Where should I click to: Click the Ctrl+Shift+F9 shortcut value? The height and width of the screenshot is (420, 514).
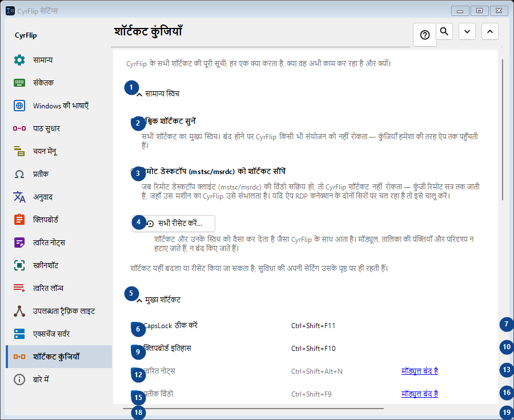311,394
